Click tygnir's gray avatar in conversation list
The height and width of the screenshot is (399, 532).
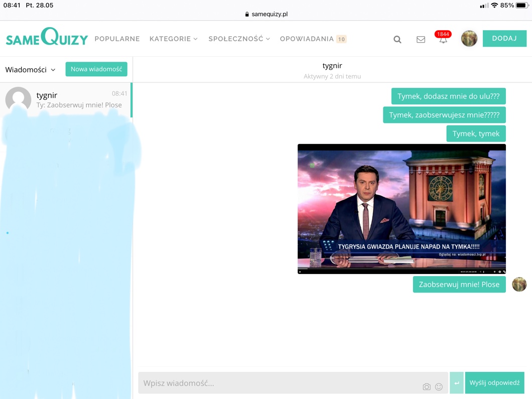[18, 99]
